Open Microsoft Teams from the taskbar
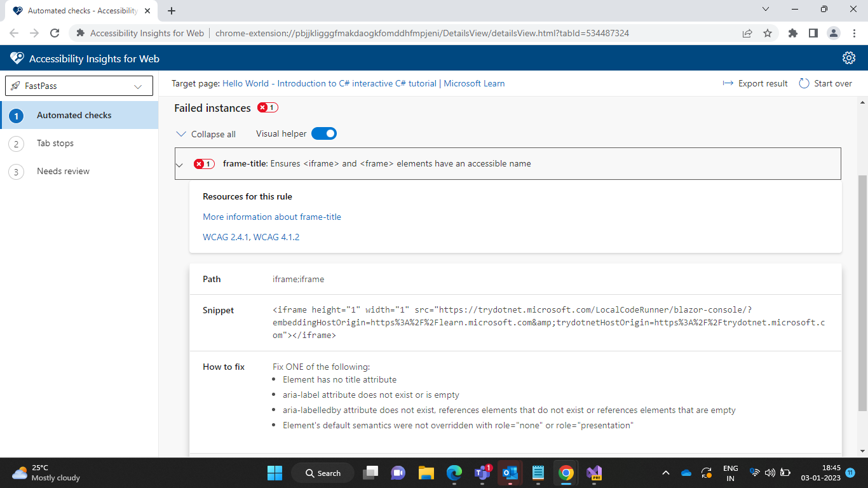This screenshot has width=868, height=488. (482, 473)
